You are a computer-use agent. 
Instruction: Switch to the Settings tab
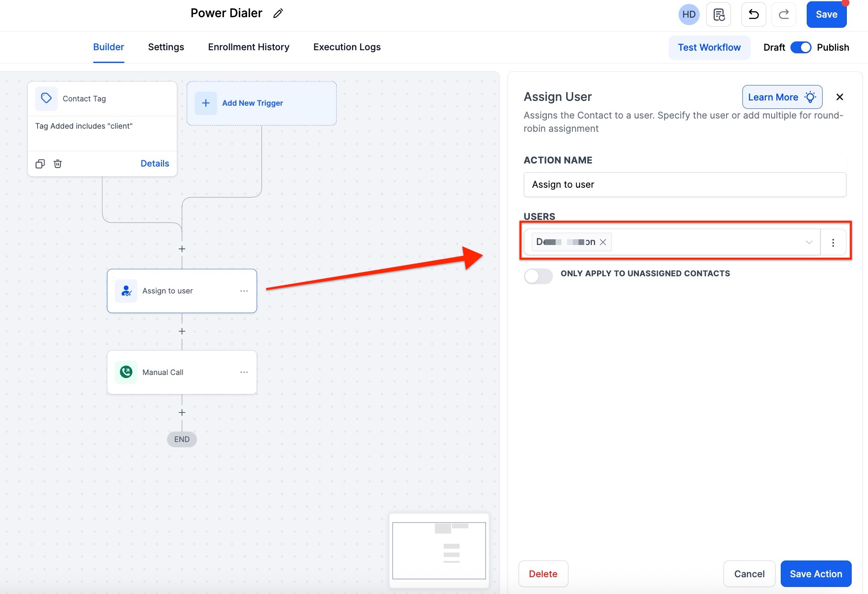coord(166,47)
